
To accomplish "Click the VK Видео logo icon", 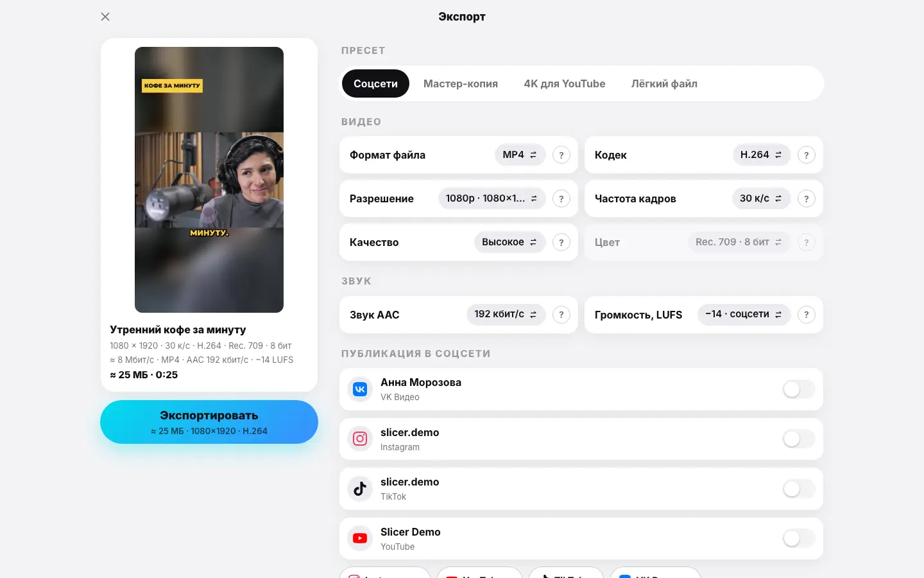I will pos(360,389).
